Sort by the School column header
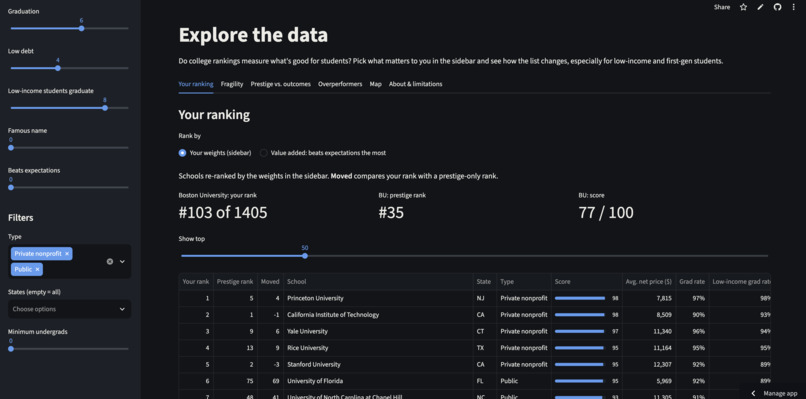This screenshot has height=399, width=806. (378, 282)
